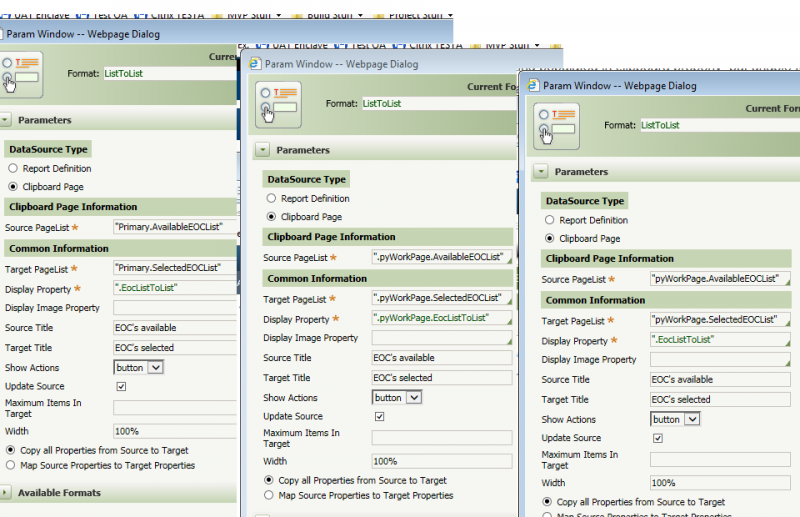
Task: Collapse Parameters section in left window
Action: point(5,120)
